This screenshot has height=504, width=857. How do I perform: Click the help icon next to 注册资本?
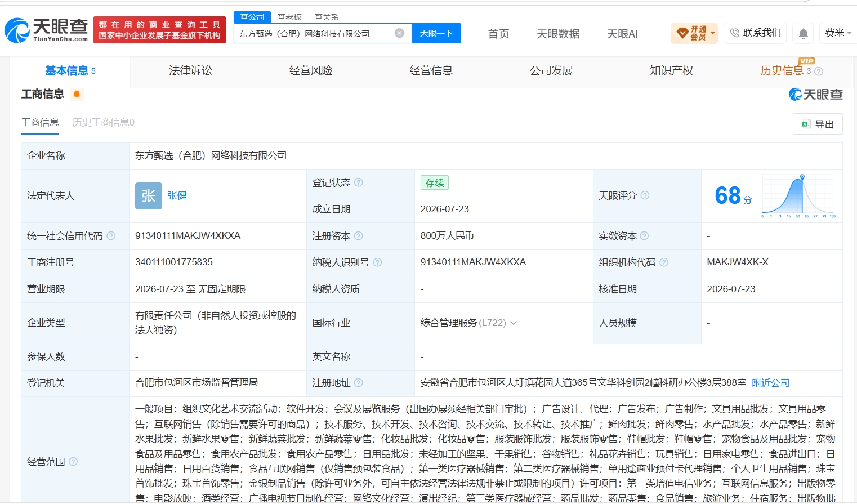click(359, 236)
